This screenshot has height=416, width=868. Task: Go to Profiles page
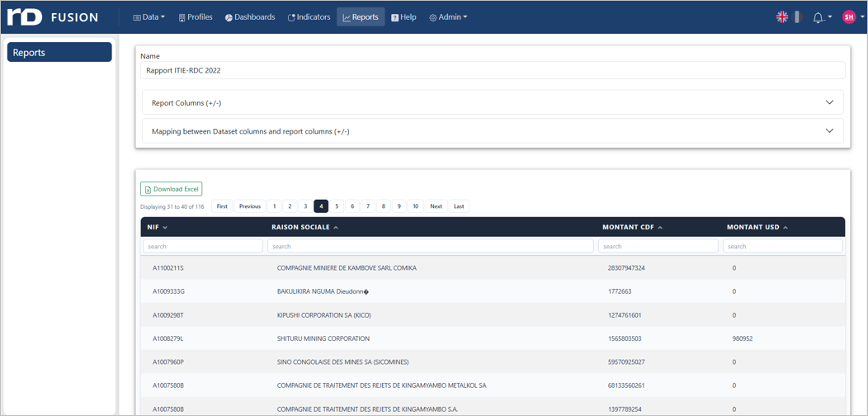coord(196,17)
